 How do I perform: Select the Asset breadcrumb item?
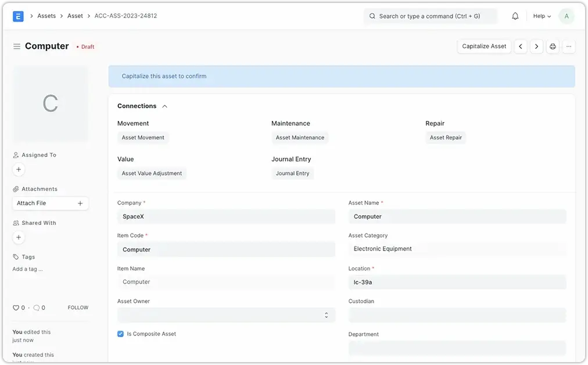point(75,16)
